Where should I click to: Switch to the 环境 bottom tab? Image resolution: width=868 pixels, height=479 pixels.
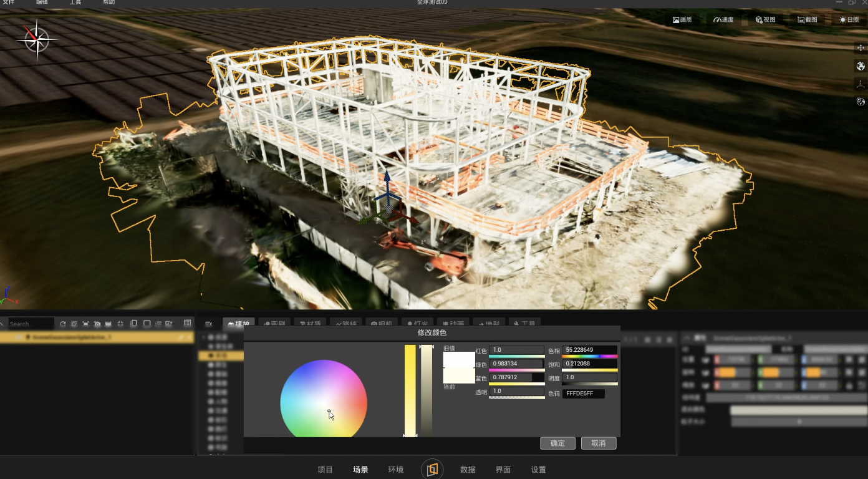click(x=396, y=470)
